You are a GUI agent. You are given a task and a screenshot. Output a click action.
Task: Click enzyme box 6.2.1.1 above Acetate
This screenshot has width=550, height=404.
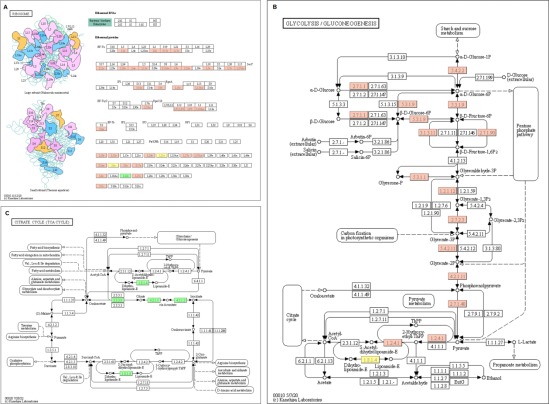(x=305, y=361)
